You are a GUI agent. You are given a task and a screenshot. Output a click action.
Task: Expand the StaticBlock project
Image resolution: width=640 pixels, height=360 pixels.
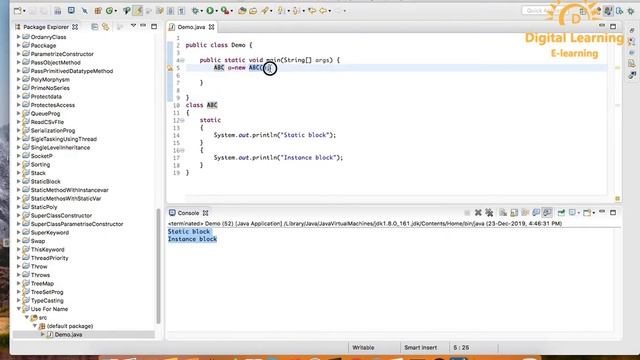click(18, 181)
